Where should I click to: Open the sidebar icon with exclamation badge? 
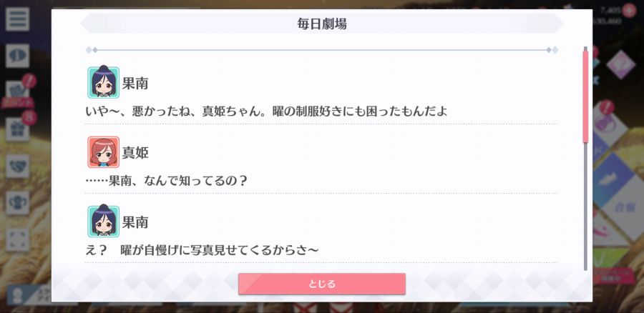(19, 91)
